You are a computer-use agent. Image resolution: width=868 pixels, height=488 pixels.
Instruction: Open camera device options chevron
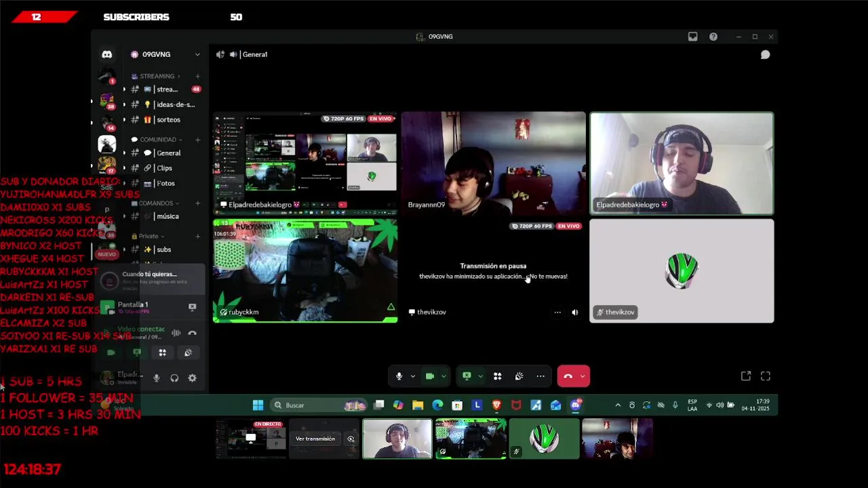[x=443, y=376]
